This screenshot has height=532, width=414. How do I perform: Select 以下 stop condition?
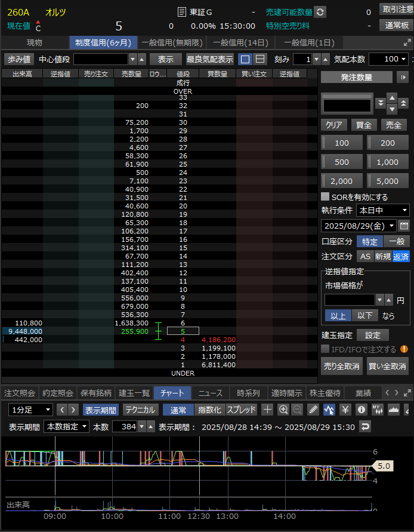(365, 316)
